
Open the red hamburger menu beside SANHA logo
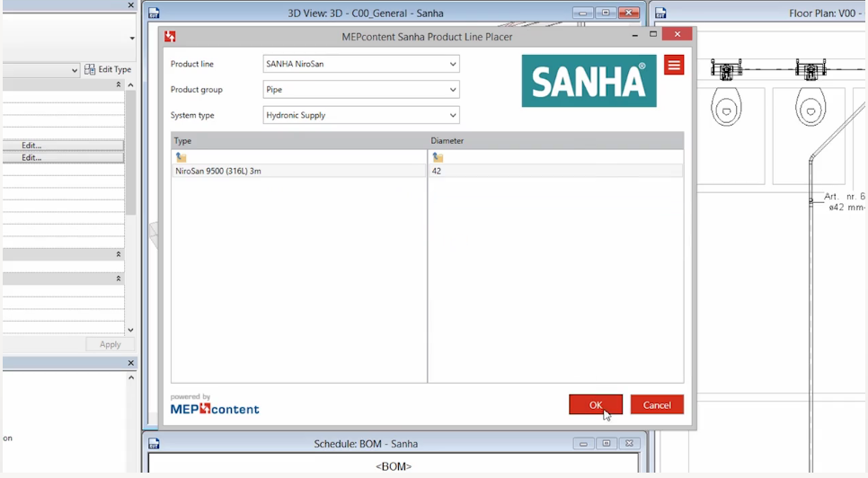click(x=674, y=65)
